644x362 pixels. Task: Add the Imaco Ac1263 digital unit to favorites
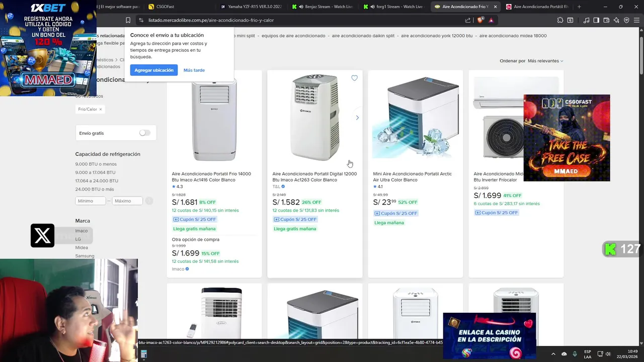coord(354,78)
